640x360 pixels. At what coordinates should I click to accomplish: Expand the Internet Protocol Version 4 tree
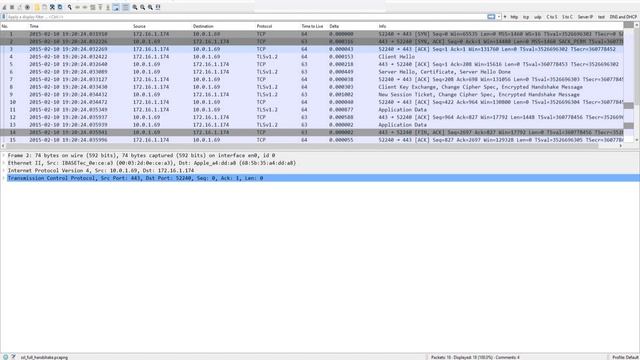[4, 171]
